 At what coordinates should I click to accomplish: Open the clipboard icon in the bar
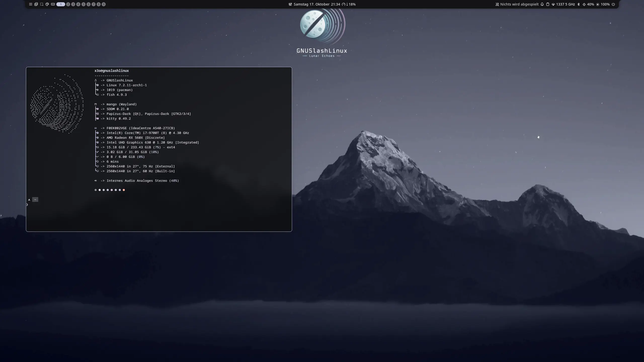tap(548, 4)
